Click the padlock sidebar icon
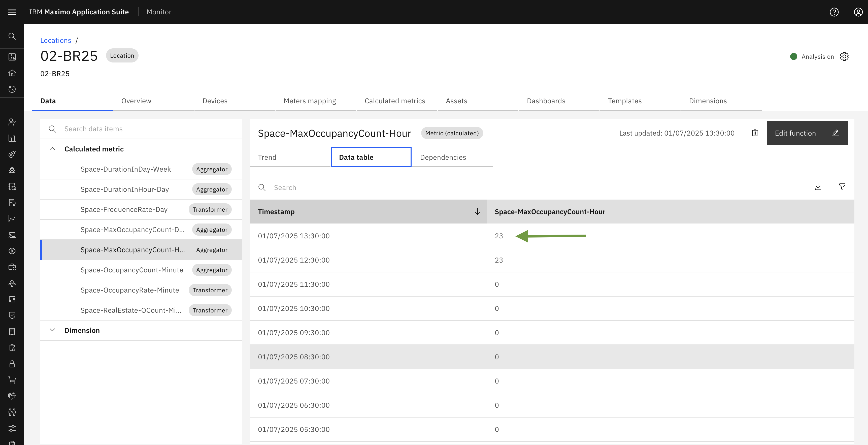 (12, 364)
